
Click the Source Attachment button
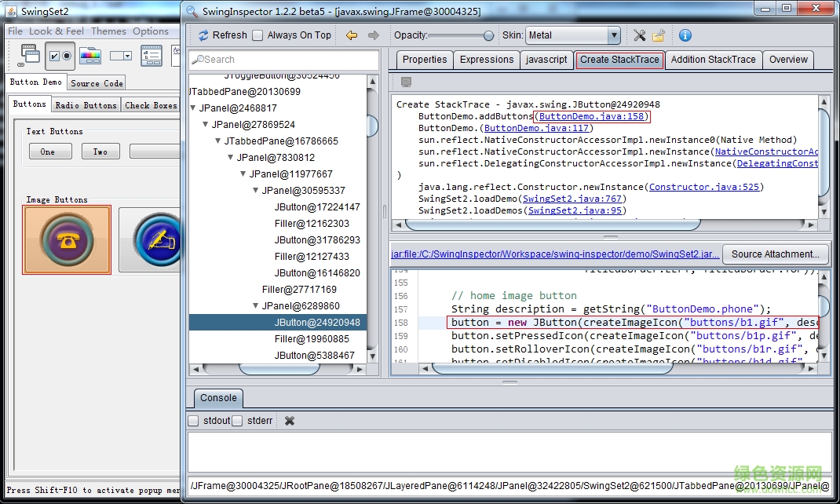[x=775, y=254]
